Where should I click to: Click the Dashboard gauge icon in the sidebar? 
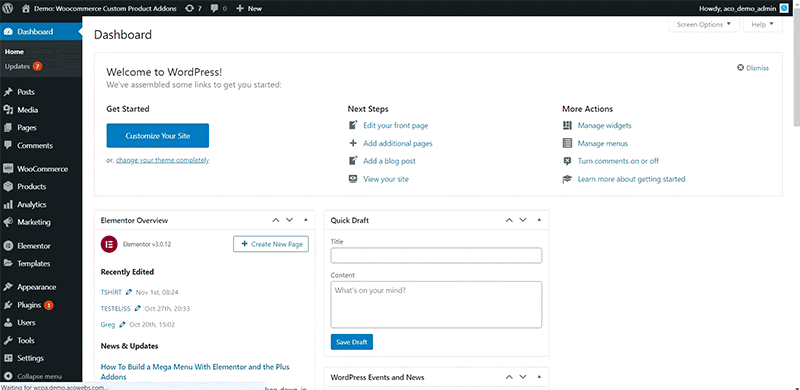pos(8,32)
